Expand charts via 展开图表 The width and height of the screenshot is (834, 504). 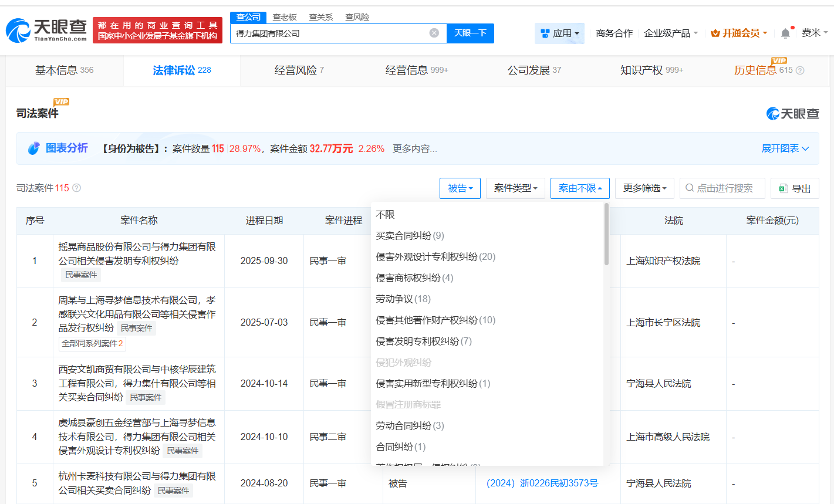(x=785, y=148)
